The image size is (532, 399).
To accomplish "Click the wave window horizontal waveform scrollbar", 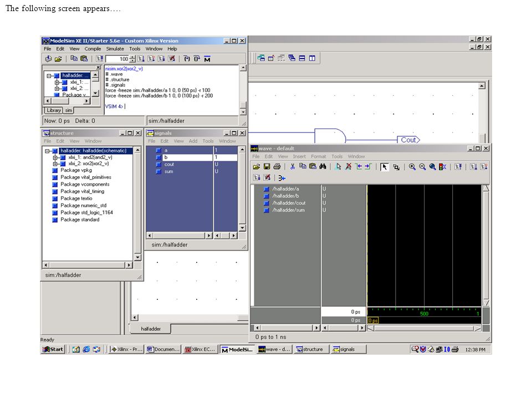I will click(x=424, y=328).
